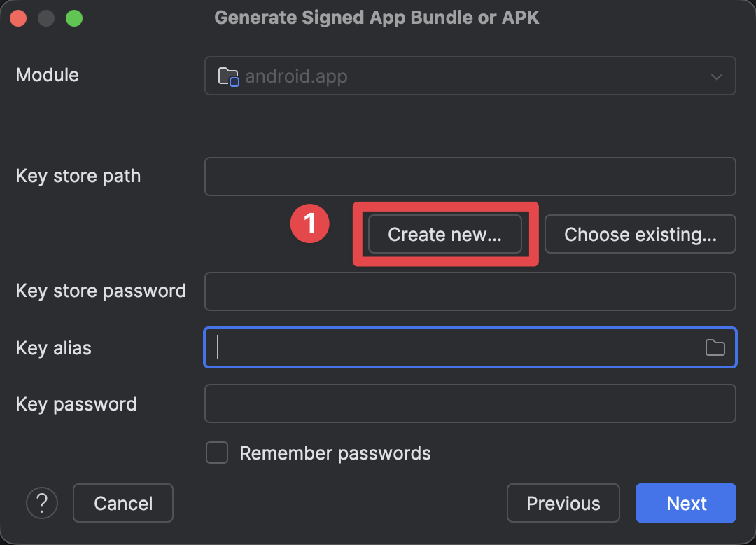Click the Create new keystore button
756x545 pixels.
pyautogui.click(x=444, y=235)
